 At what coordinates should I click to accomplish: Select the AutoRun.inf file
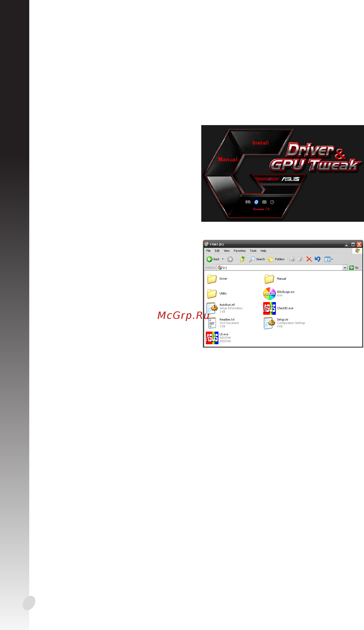point(225,308)
